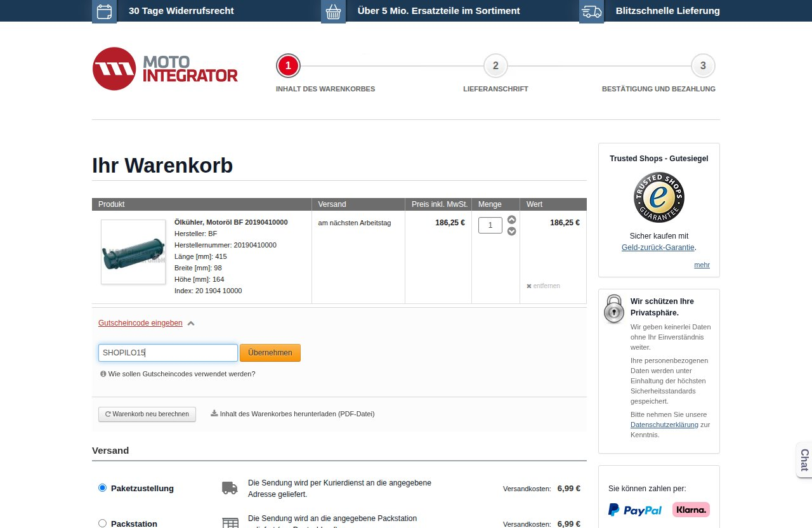
Task: Open the Ölkühler product thumbnail image
Action: 133,252
